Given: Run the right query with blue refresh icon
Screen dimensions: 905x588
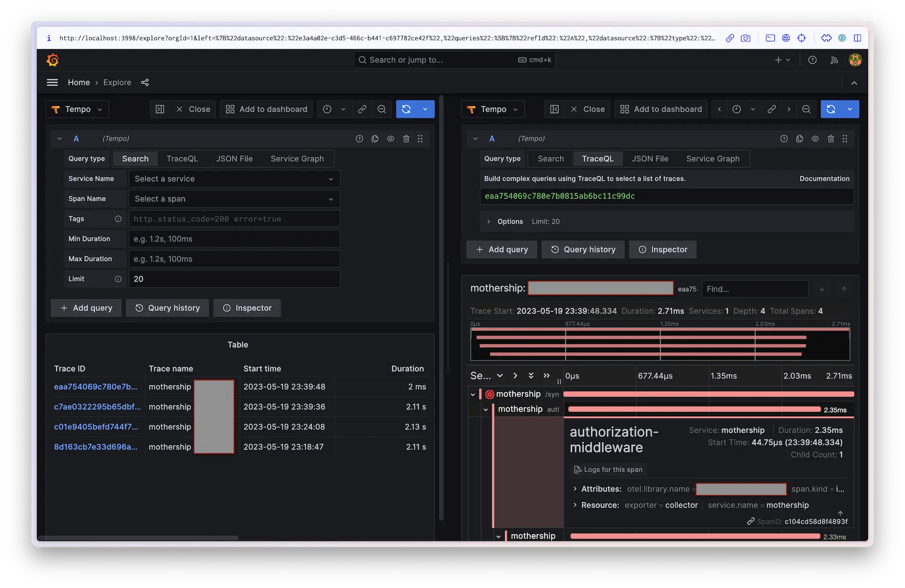Looking at the screenshot, I should (x=831, y=109).
